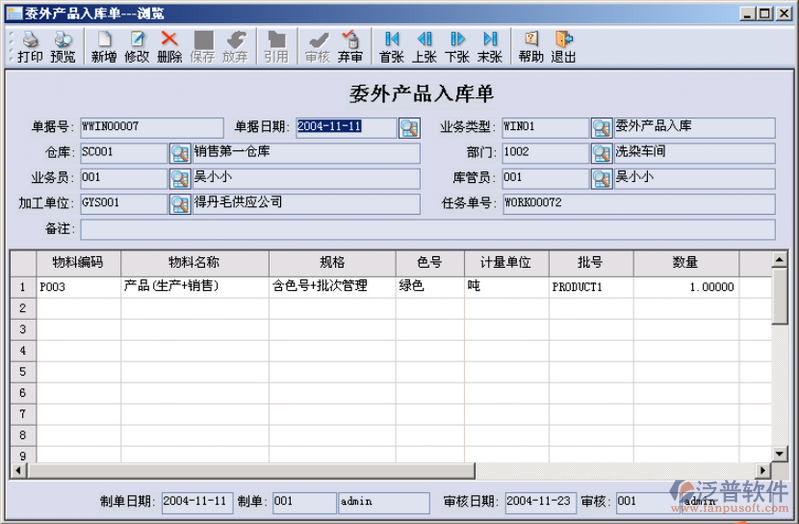This screenshot has height=524, width=799.
Task: Open the date picker beside 单据日期
Action: click(x=409, y=127)
